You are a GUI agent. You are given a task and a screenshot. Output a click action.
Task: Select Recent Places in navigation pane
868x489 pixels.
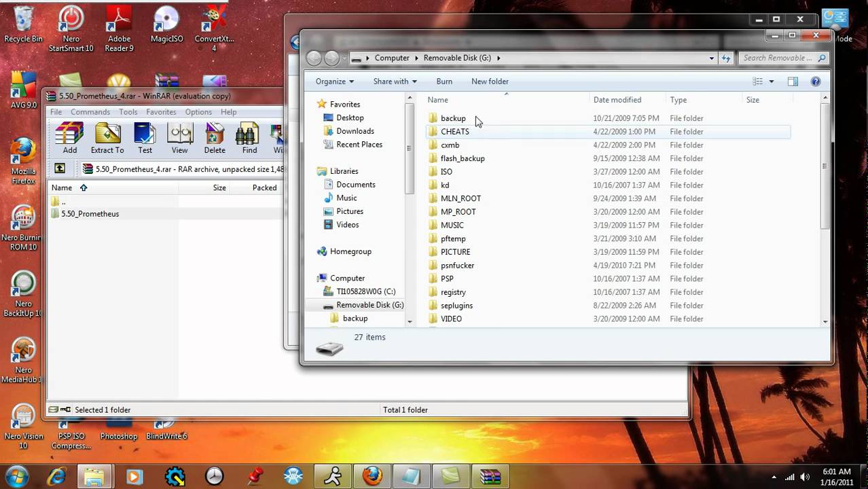click(x=359, y=145)
